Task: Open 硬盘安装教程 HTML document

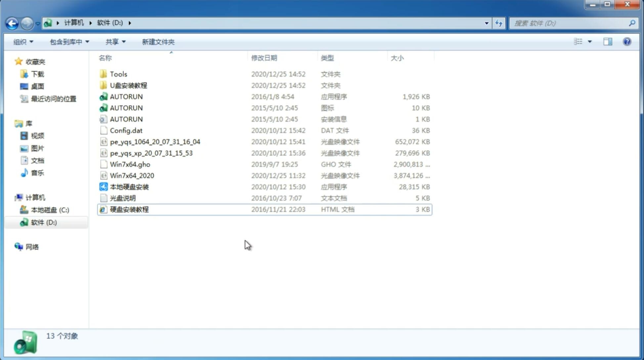Action: click(x=129, y=209)
